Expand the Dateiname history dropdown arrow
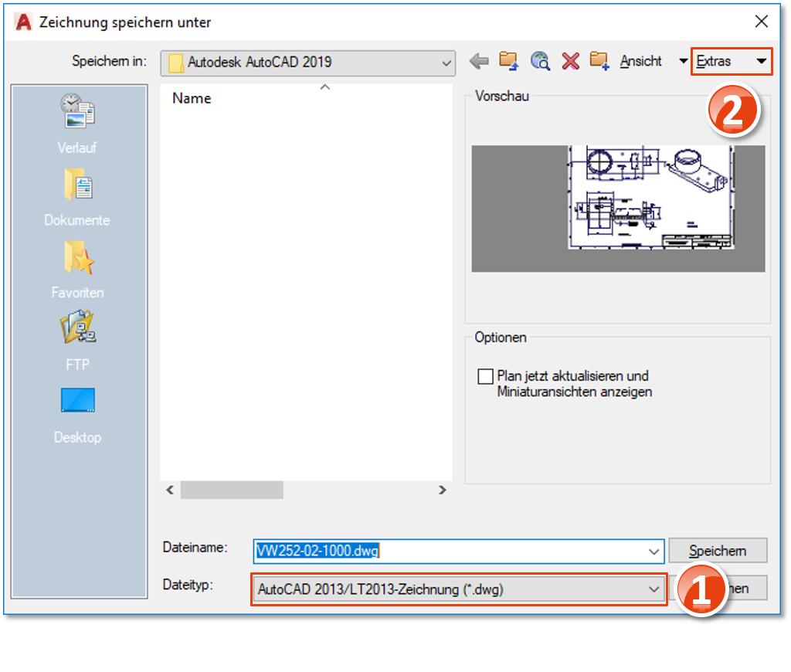 tap(655, 551)
